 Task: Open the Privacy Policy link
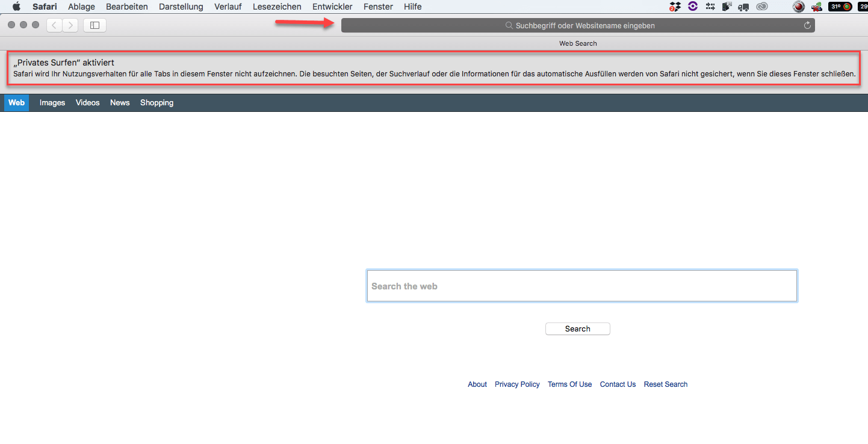(517, 384)
